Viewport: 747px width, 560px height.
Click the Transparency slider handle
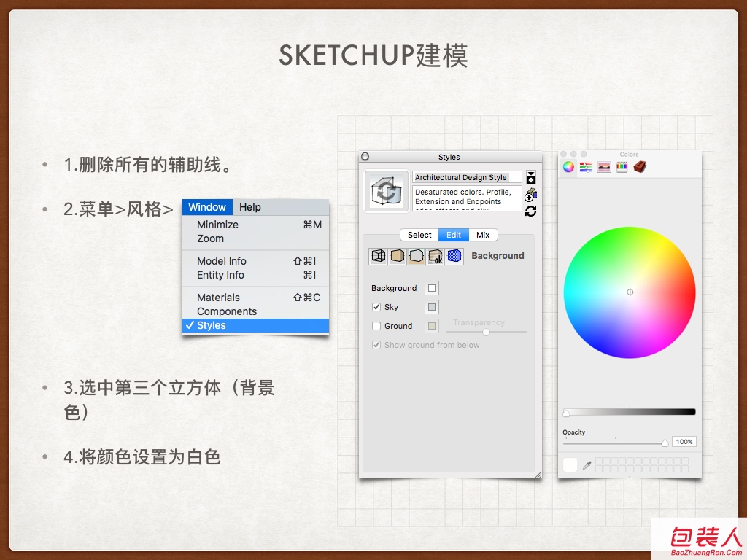tap(486, 332)
